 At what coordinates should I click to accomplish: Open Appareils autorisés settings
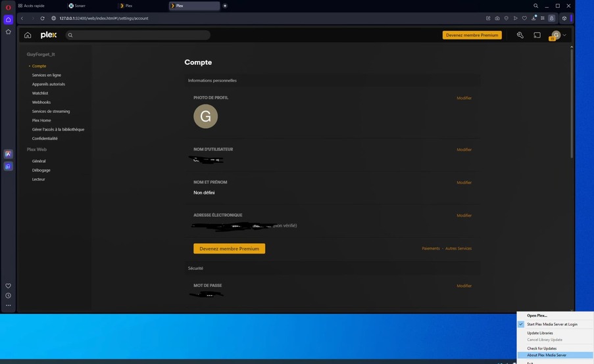(49, 84)
